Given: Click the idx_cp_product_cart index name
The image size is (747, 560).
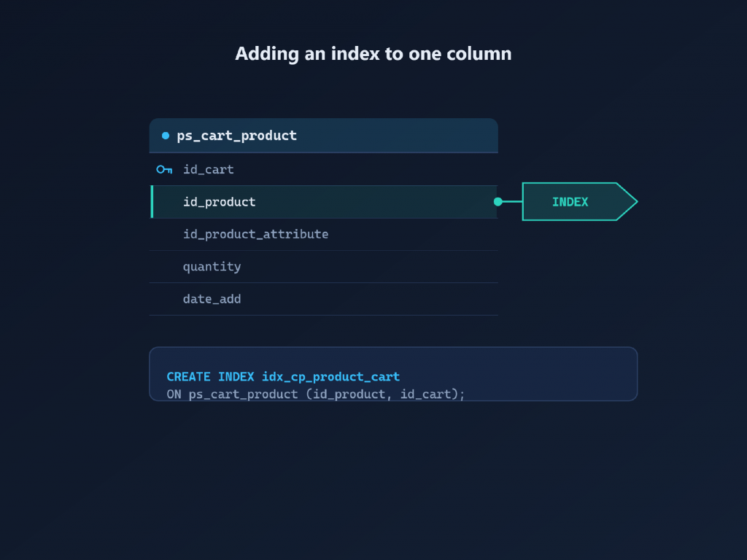Looking at the screenshot, I should (x=330, y=377).
